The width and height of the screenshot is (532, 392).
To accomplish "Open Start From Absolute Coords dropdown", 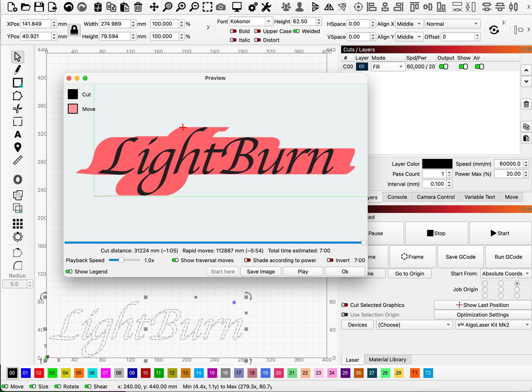I will tap(505, 274).
